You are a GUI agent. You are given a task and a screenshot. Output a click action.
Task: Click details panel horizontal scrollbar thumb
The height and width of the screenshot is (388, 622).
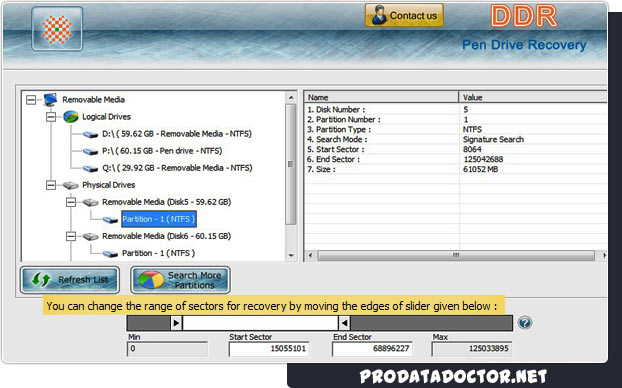pyautogui.click(x=456, y=255)
